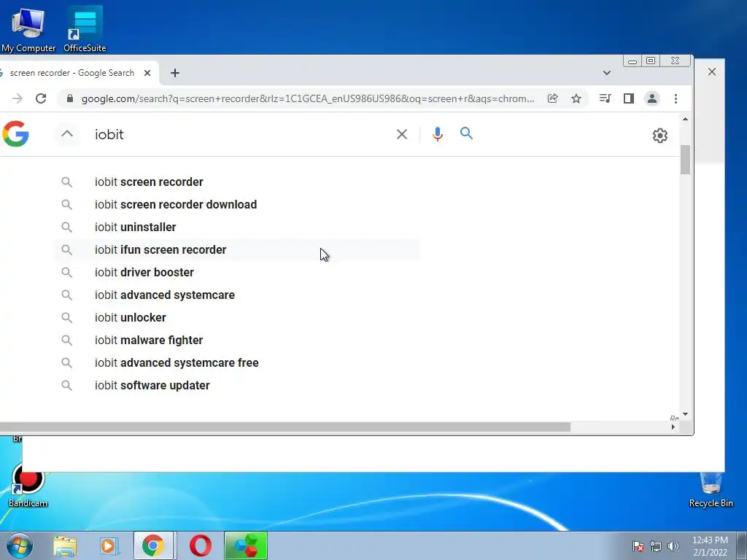The height and width of the screenshot is (560, 747).
Task: Choose iobit advanced systemcare free suggestion
Action: (237, 363)
